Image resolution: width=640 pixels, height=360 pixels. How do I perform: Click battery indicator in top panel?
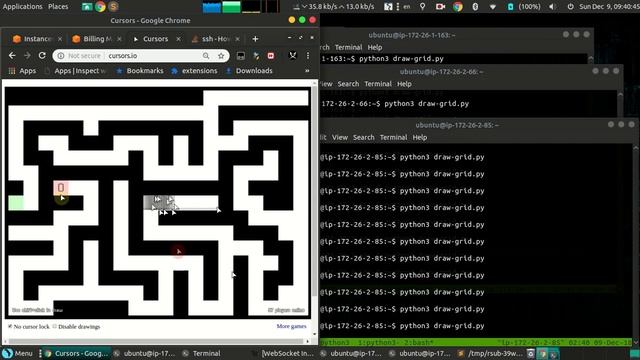click(x=524, y=7)
